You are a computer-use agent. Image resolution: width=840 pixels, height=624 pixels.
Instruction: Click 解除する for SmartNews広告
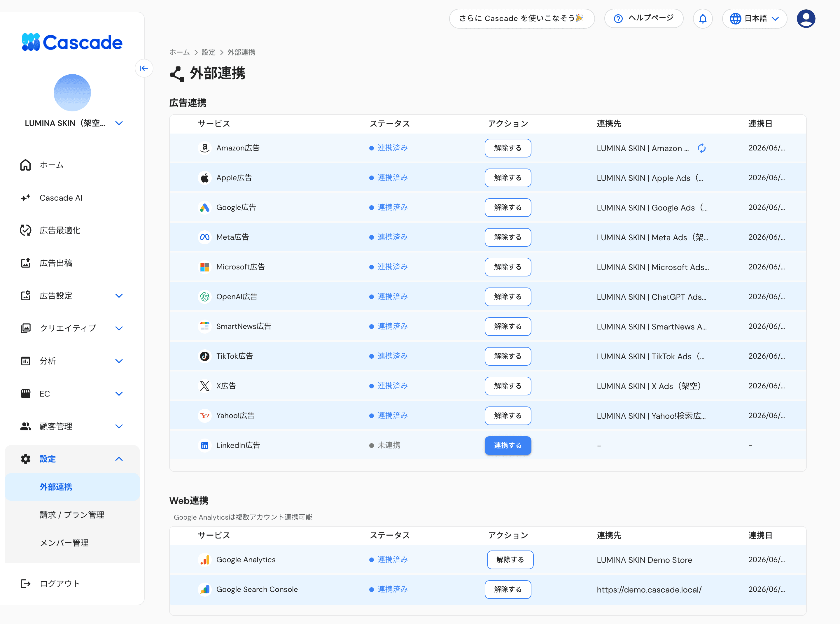click(508, 326)
